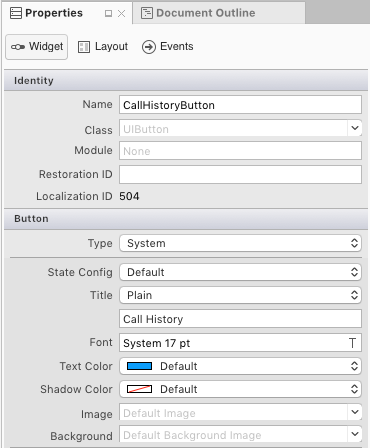Click the Widget slider icon
The width and height of the screenshot is (370, 448).
[18, 47]
